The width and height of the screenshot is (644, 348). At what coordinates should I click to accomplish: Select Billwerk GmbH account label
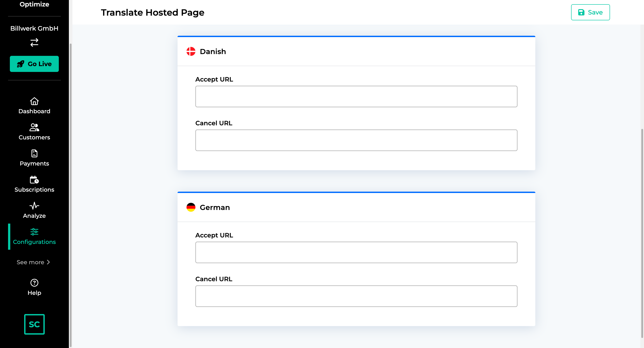point(34,28)
